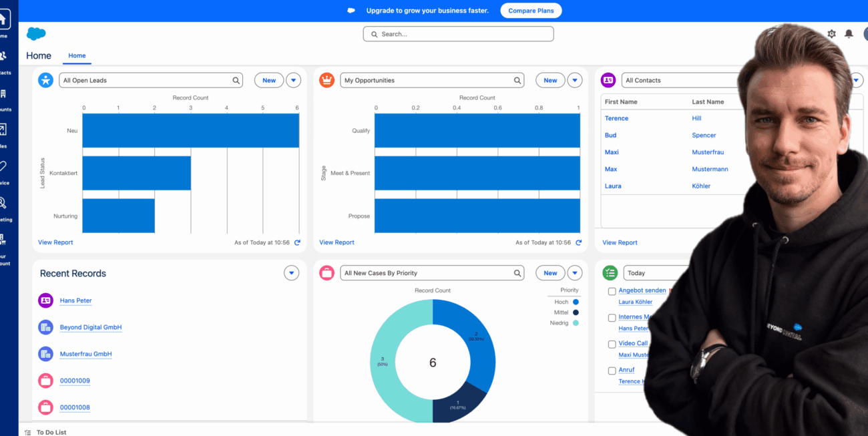Screen dimensions: 868x436
Task: Click the Compare Plans button
Action: [531, 11]
